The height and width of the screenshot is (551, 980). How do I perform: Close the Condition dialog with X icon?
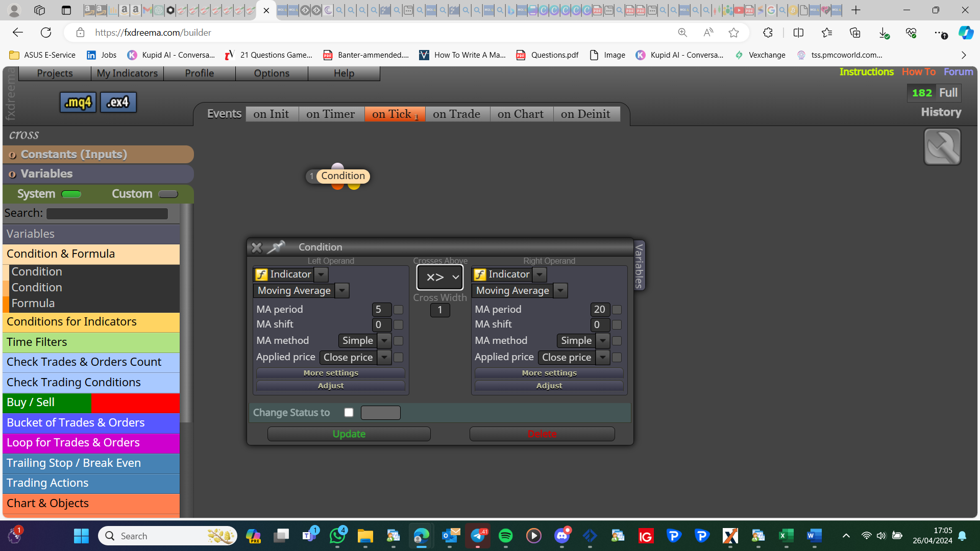pyautogui.click(x=256, y=247)
